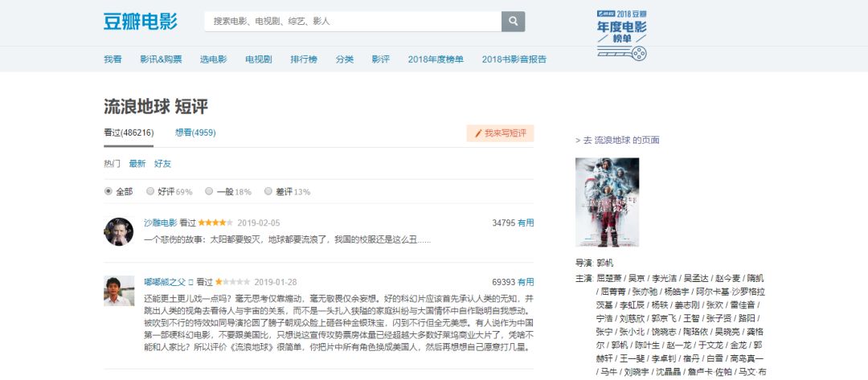Screen dimensions: 868x380
Task: Open actor 刘慈欣 link
Action: point(633,319)
